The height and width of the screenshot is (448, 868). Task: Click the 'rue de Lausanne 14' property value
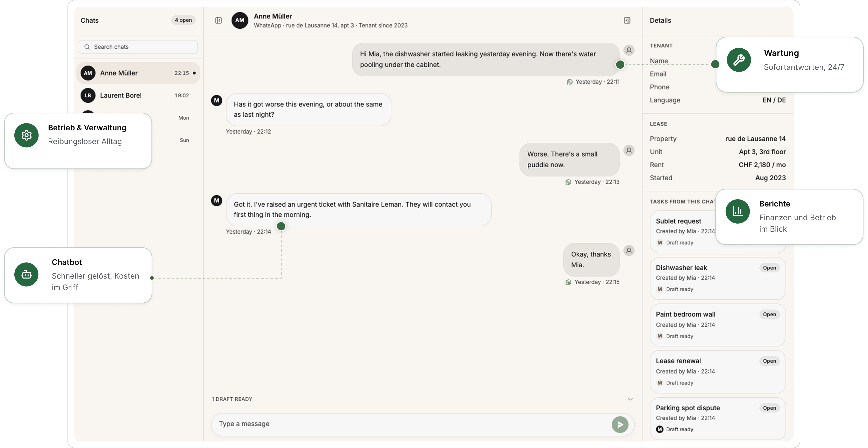(755, 139)
